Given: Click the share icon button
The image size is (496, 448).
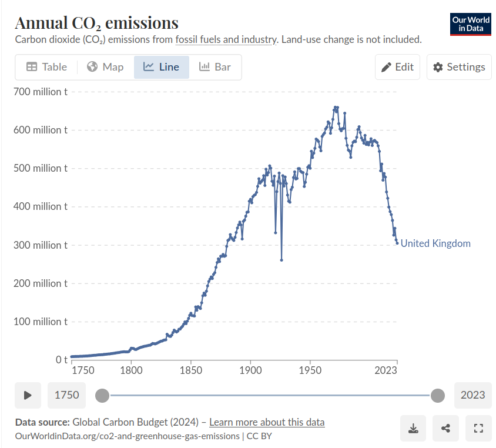Looking at the screenshot, I should click(445, 428).
